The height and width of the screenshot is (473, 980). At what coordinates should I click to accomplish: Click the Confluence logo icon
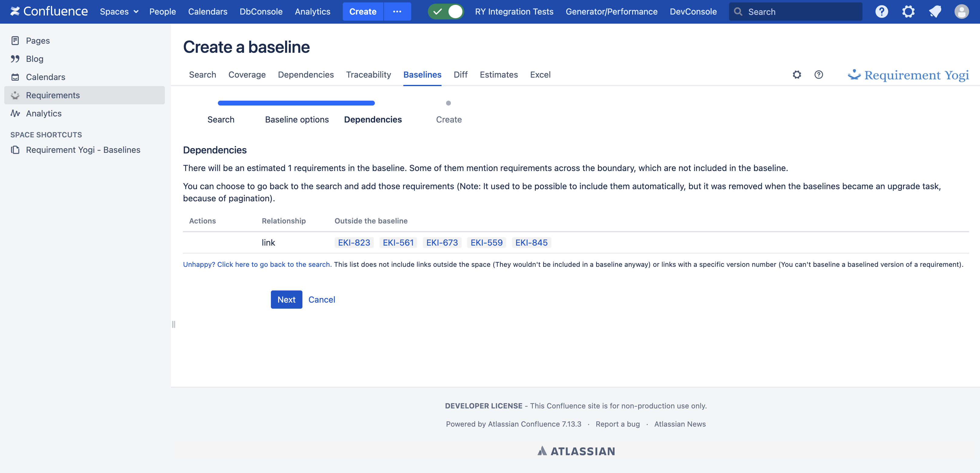pyautogui.click(x=15, y=12)
